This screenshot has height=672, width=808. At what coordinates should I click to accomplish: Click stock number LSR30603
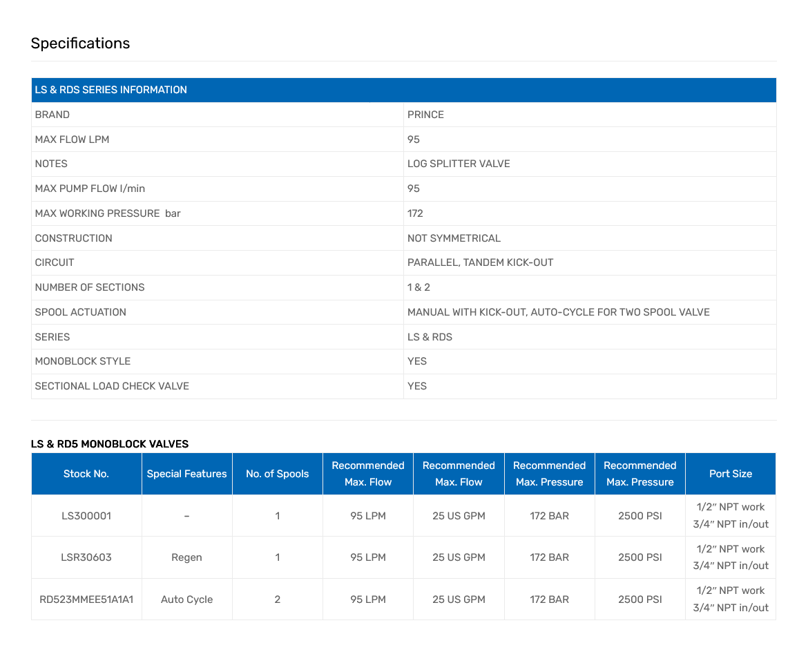tap(86, 557)
